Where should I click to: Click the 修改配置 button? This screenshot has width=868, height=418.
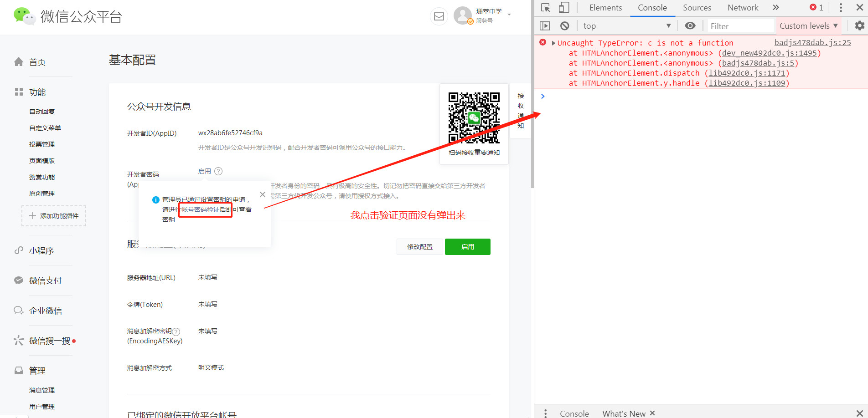[420, 247]
